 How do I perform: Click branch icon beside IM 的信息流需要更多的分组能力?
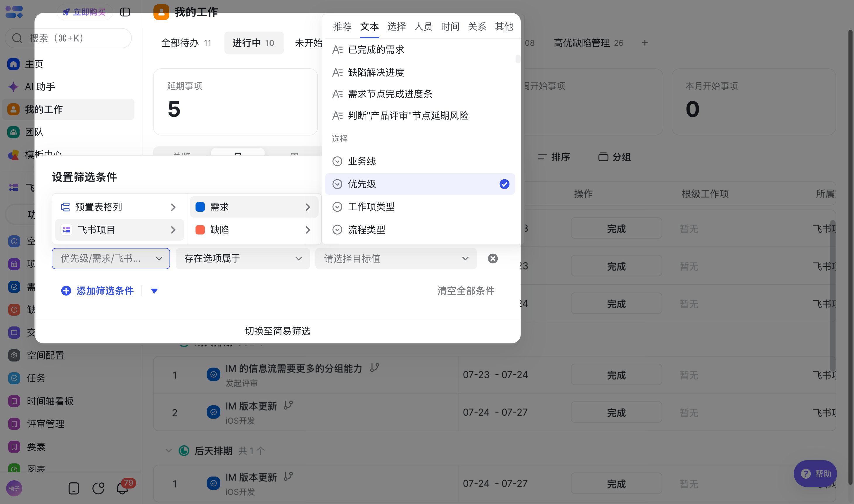point(374,367)
